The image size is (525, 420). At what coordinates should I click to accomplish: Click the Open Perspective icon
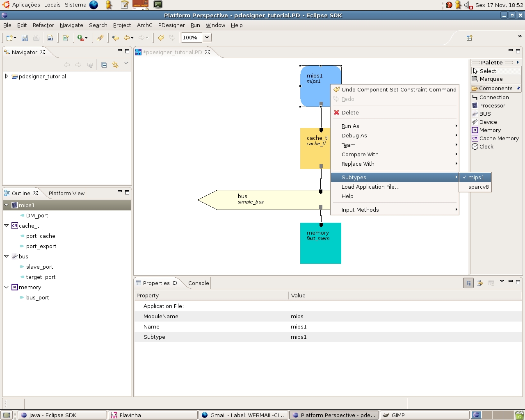click(x=469, y=38)
